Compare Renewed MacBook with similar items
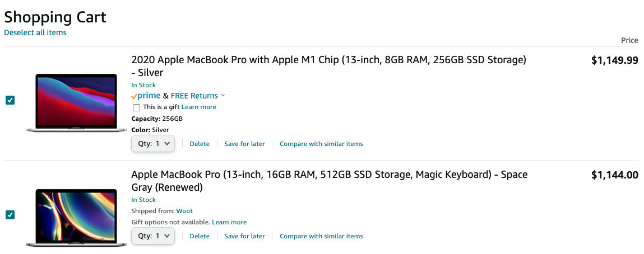 [321, 236]
